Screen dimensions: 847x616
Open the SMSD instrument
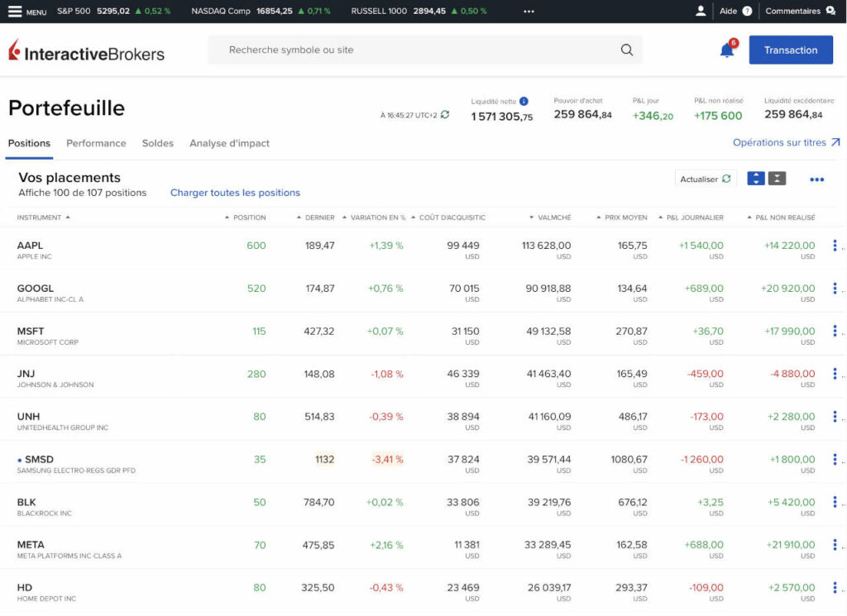(39, 460)
